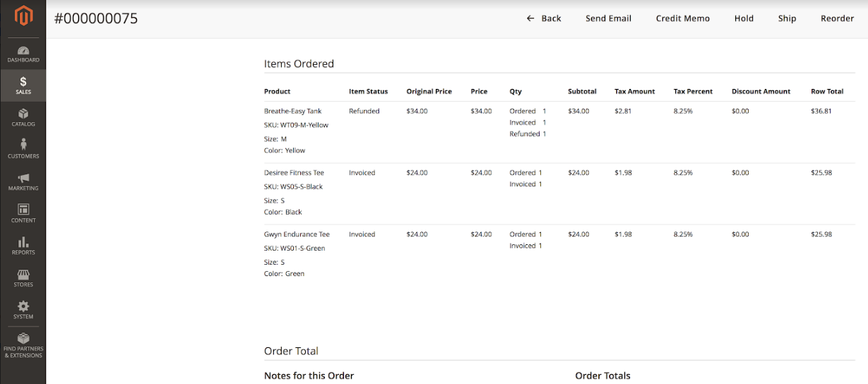Image resolution: width=868 pixels, height=384 pixels.
Task: Click the Magento logo icon
Action: (23, 16)
